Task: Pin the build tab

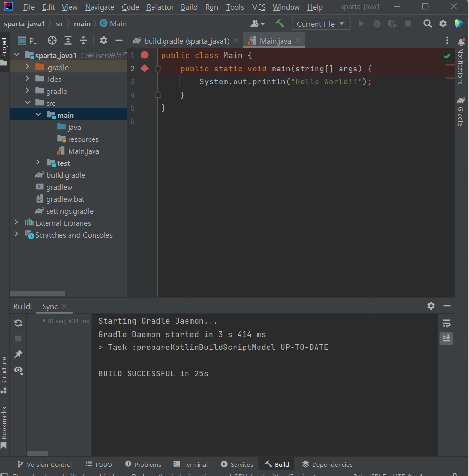Action: 18,354
